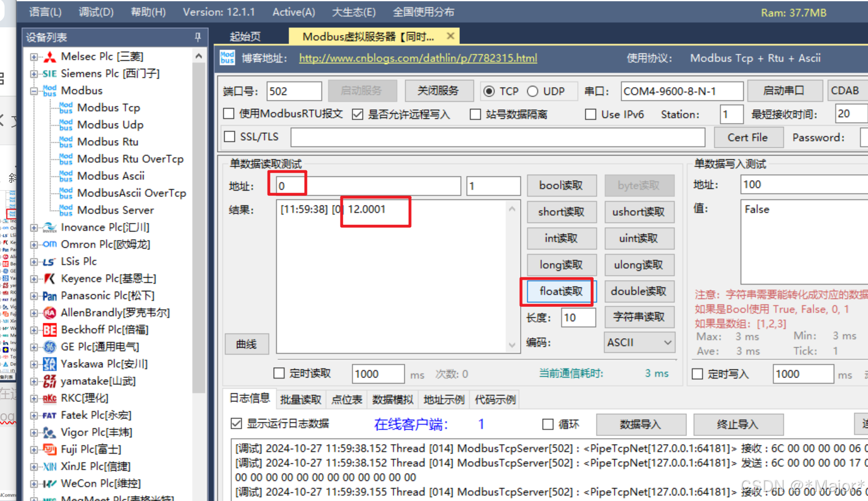The width and height of the screenshot is (868, 501).
Task: Select the UDP radio button
Action: click(x=533, y=91)
